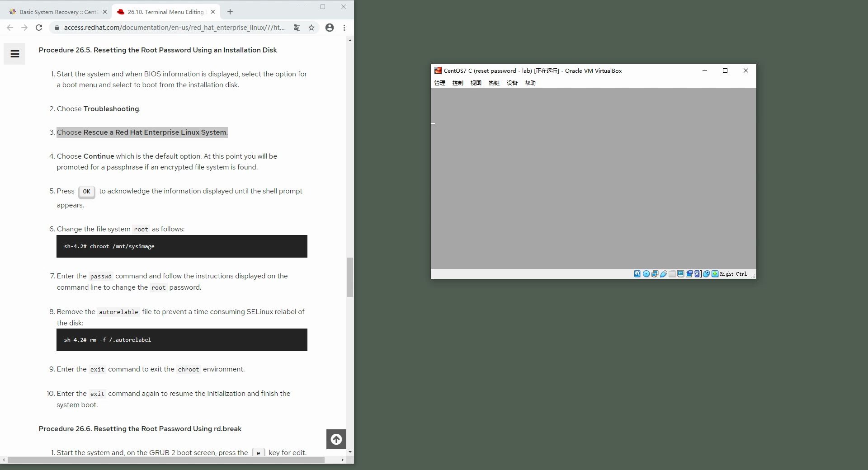This screenshot has height=470, width=868.
Task: Close the Chrome browser window
Action: tap(344, 7)
